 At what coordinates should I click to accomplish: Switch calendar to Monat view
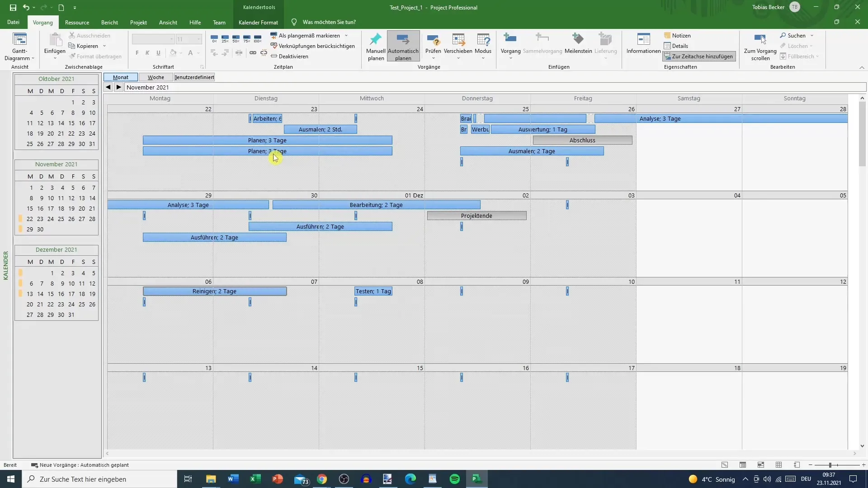click(x=121, y=77)
